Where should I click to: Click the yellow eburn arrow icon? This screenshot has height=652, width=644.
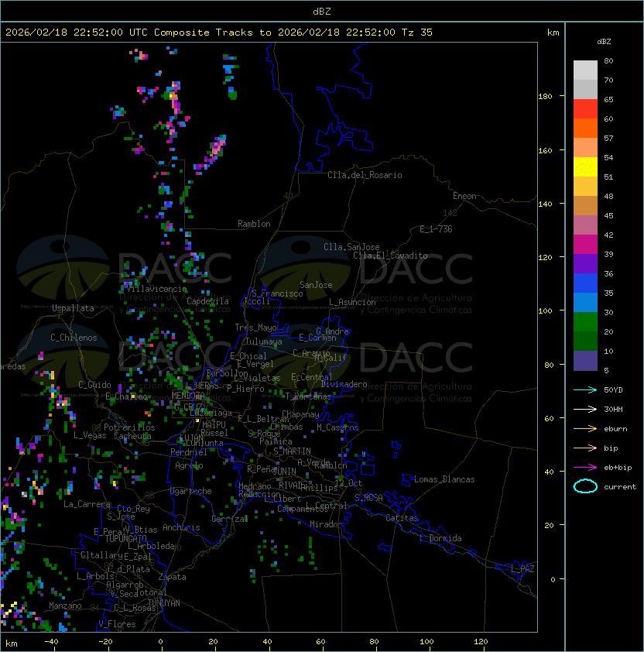point(585,429)
